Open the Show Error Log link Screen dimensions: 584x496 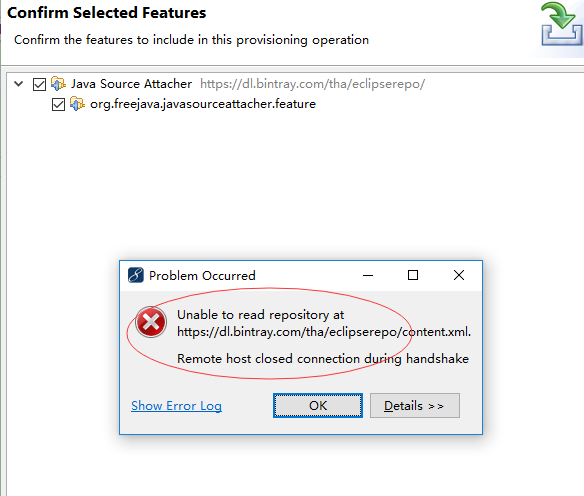177,406
